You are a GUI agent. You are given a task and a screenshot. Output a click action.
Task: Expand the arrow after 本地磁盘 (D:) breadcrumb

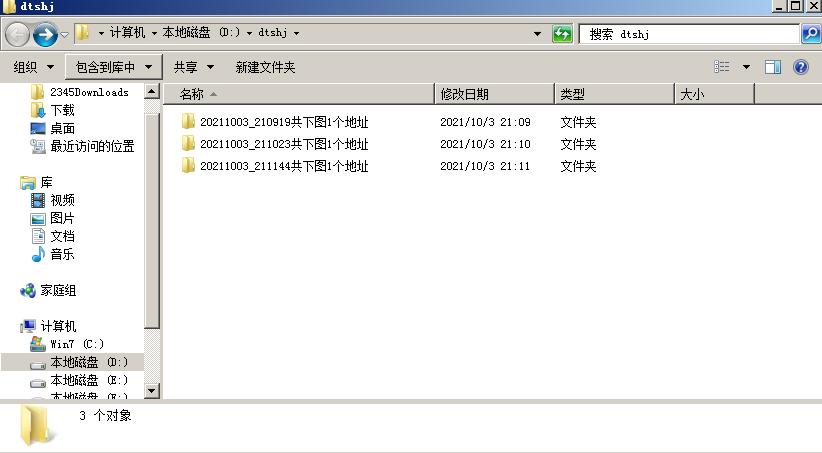[249, 33]
